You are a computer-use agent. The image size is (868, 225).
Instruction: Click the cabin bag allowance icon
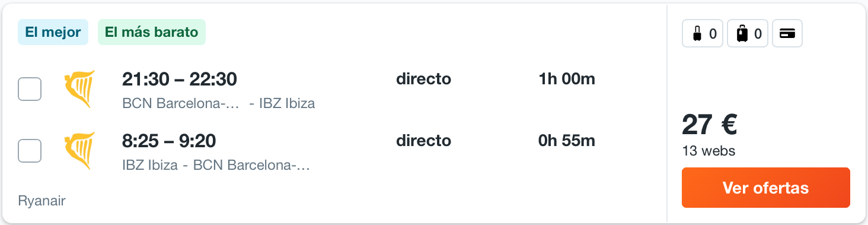tap(703, 34)
